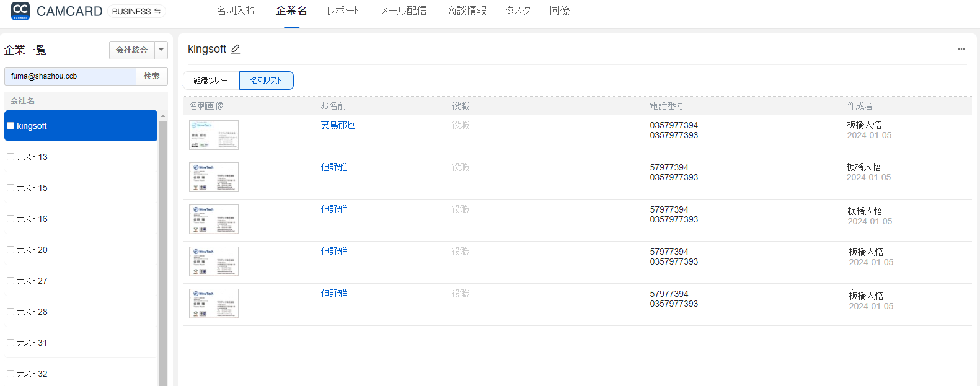Check the テスト27 checkbox
The height and width of the screenshot is (386, 980).
tap(11, 281)
